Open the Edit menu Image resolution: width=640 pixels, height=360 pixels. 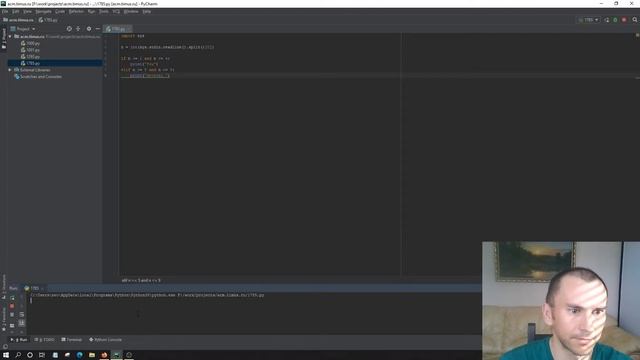(x=16, y=11)
